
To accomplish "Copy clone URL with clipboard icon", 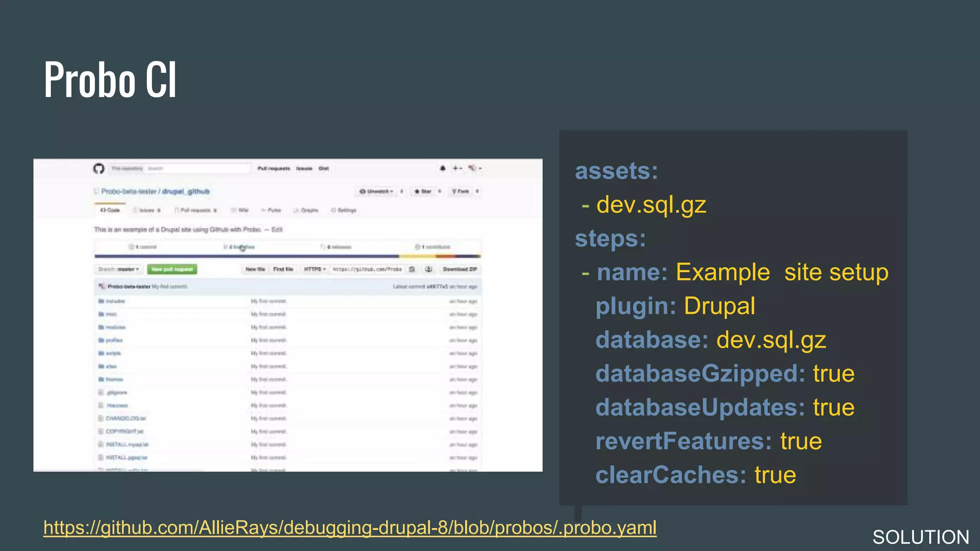I will pyautogui.click(x=412, y=269).
